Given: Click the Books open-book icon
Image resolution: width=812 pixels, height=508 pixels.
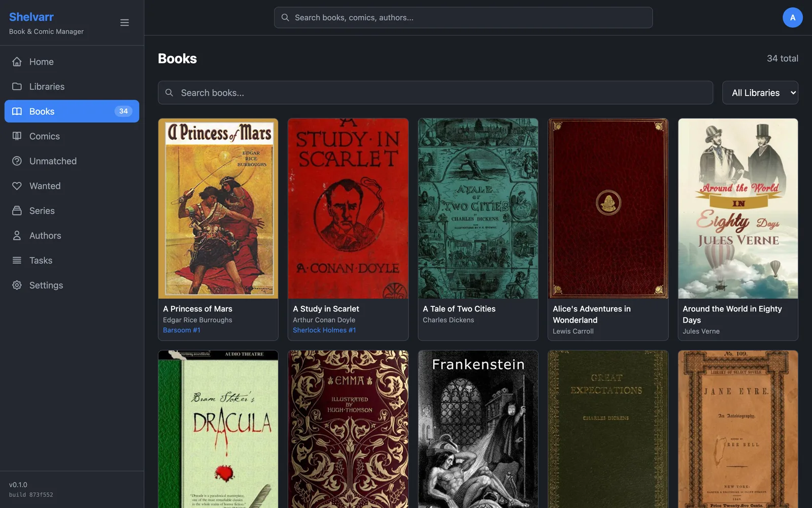Looking at the screenshot, I should 17,111.
